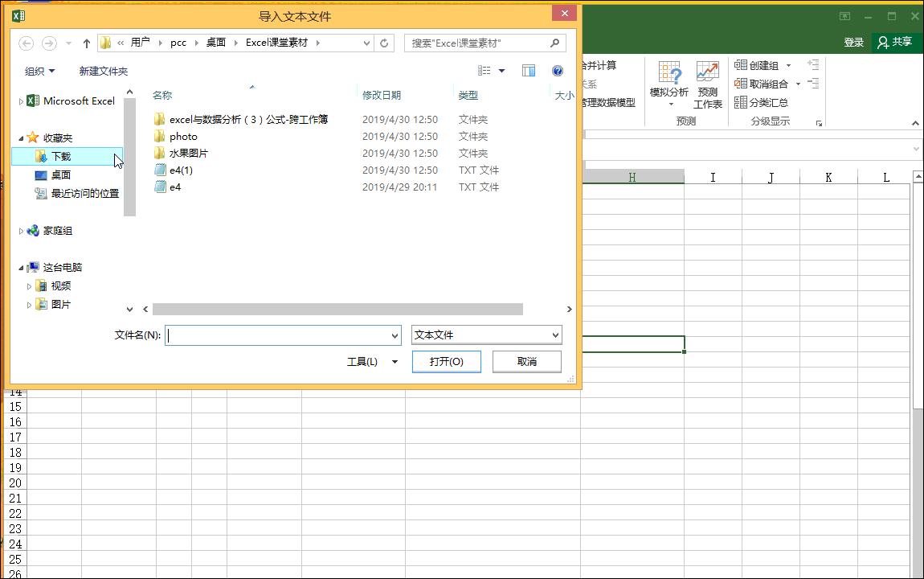Open Group (创建组) dropdown arrow
Screen dimensions: 924x579
788,65
